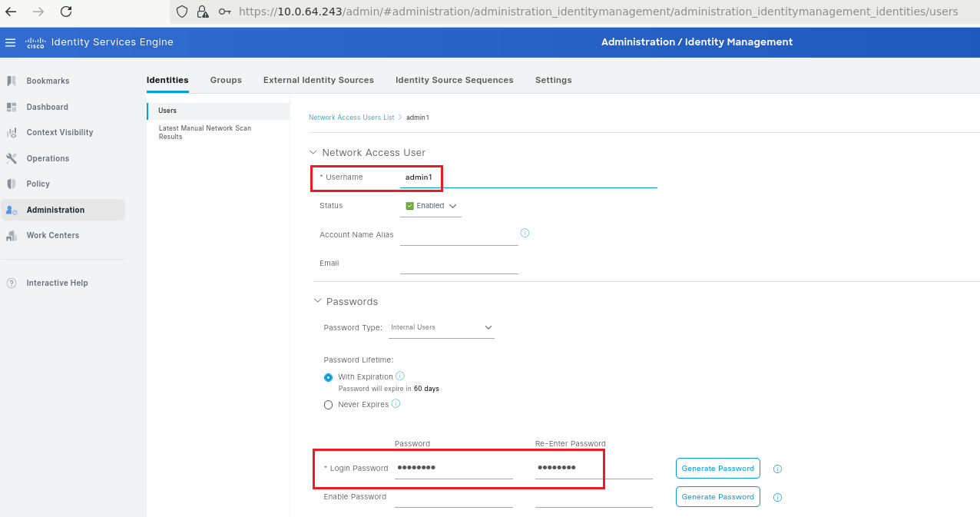Click the Account Name Alias field
980x517 pixels.
459,235
